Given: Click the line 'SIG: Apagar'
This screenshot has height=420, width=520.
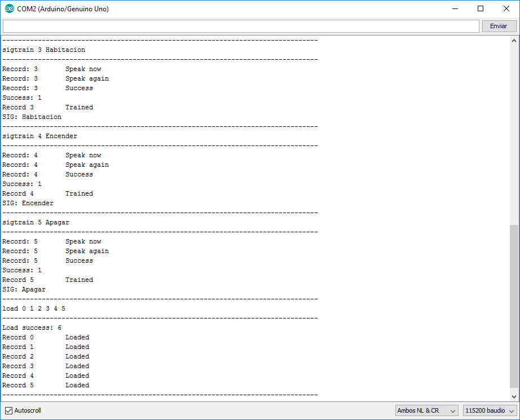Looking at the screenshot, I should pos(24,289).
